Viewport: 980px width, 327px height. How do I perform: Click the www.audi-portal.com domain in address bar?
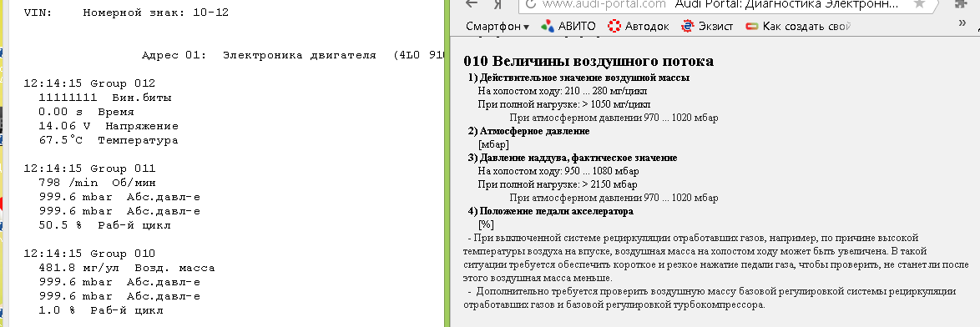pos(604,3)
